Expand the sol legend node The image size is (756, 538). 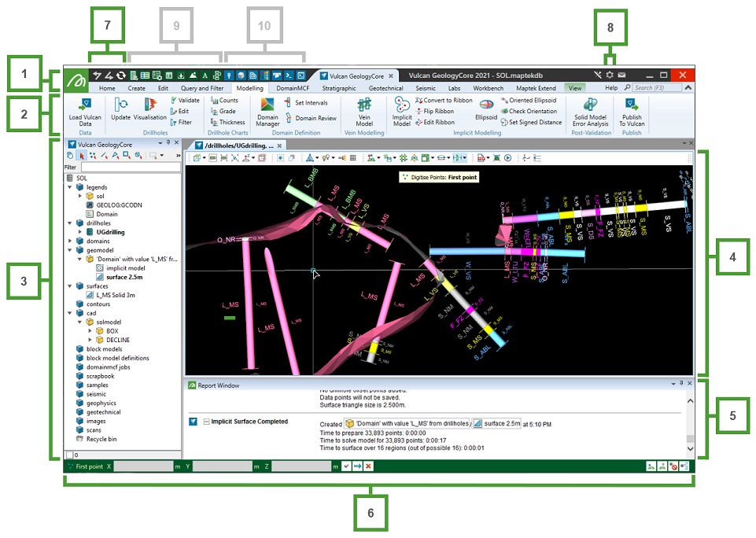pyautogui.click(x=80, y=196)
